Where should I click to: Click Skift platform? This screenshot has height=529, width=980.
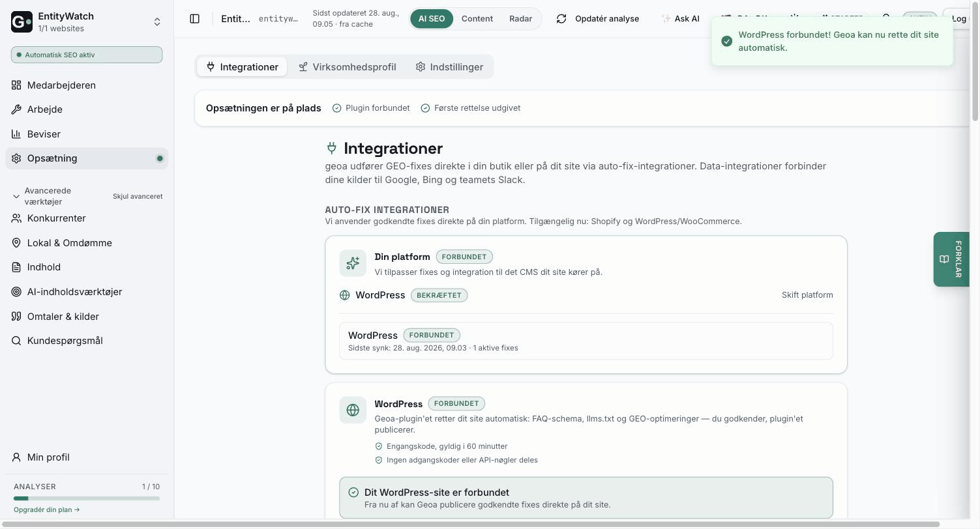click(x=807, y=295)
